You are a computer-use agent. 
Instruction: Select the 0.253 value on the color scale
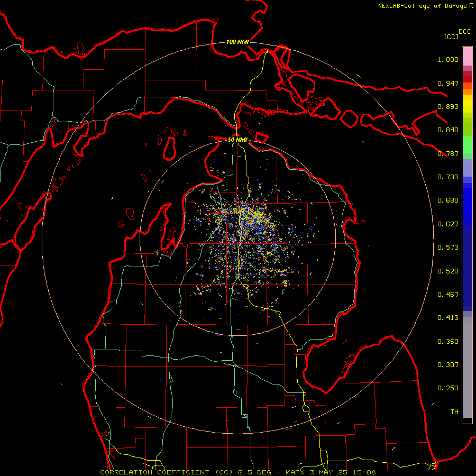(448, 388)
